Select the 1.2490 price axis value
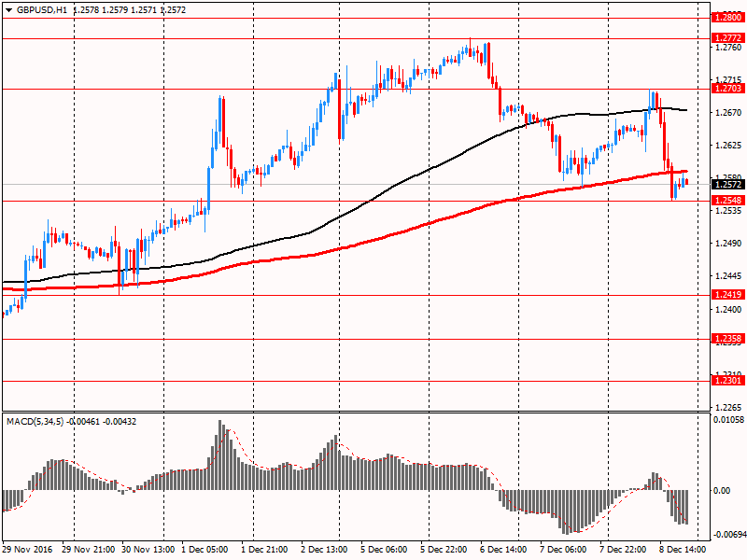747x560 pixels. [729, 244]
